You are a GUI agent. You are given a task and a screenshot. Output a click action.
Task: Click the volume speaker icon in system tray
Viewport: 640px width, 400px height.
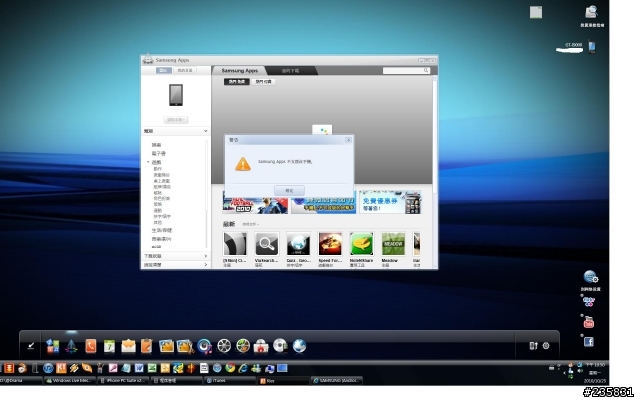point(580,371)
